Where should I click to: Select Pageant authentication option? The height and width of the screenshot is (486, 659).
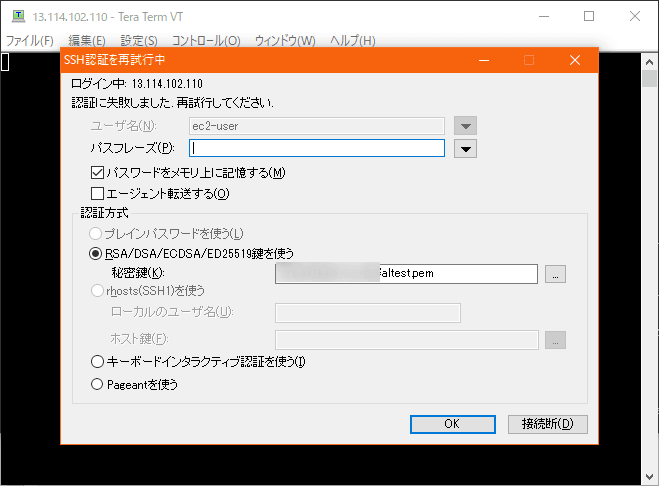(x=97, y=384)
